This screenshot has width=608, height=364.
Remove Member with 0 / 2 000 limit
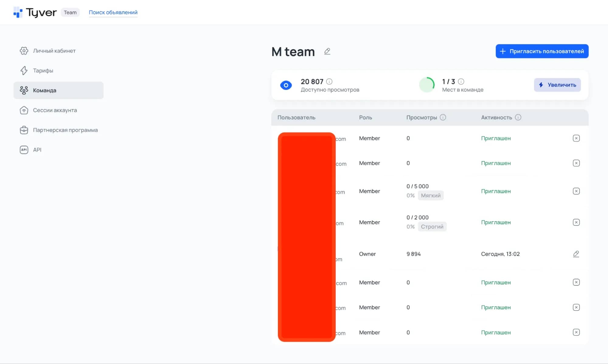(x=576, y=222)
